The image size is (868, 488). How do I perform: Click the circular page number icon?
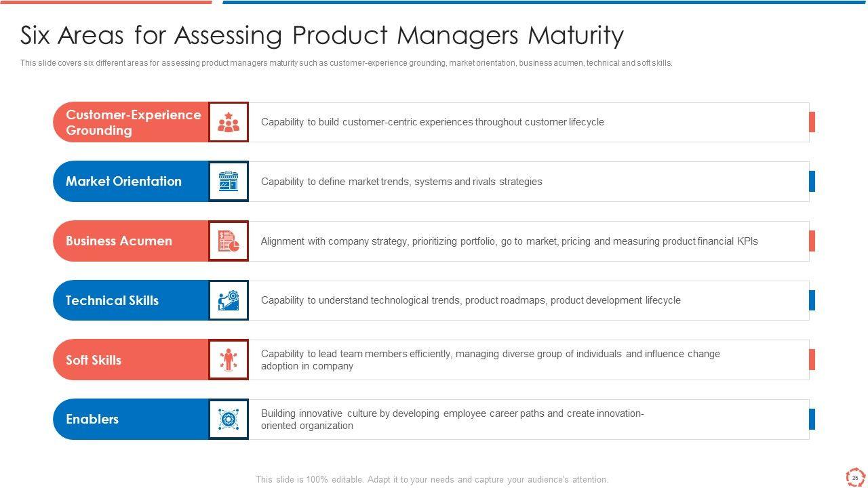(x=855, y=477)
